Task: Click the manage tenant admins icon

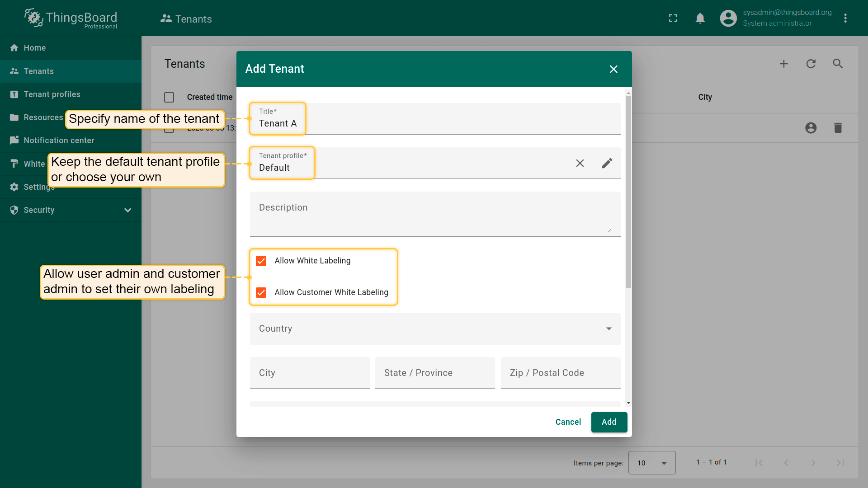Action: (811, 128)
